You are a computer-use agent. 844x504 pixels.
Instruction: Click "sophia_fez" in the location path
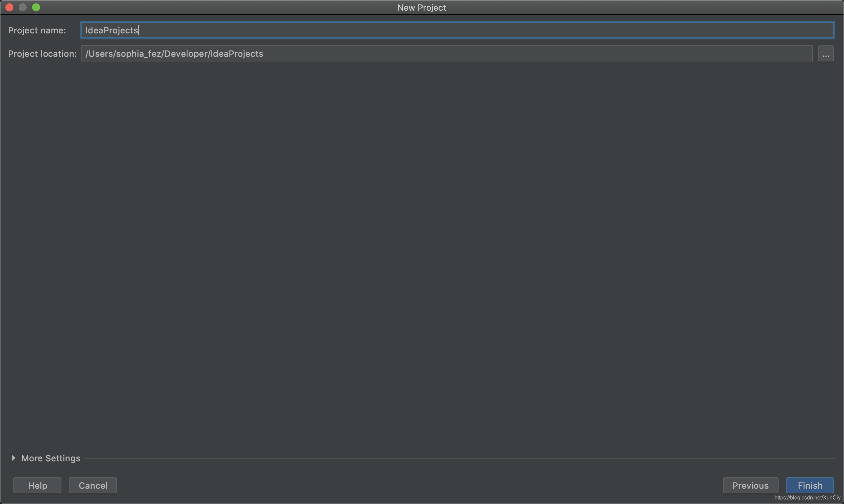[139, 54]
